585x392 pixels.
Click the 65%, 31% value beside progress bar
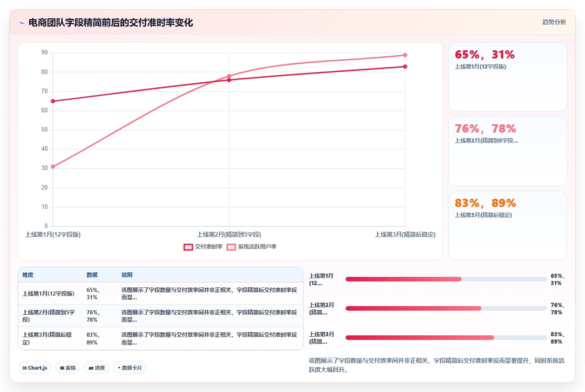coord(558,280)
